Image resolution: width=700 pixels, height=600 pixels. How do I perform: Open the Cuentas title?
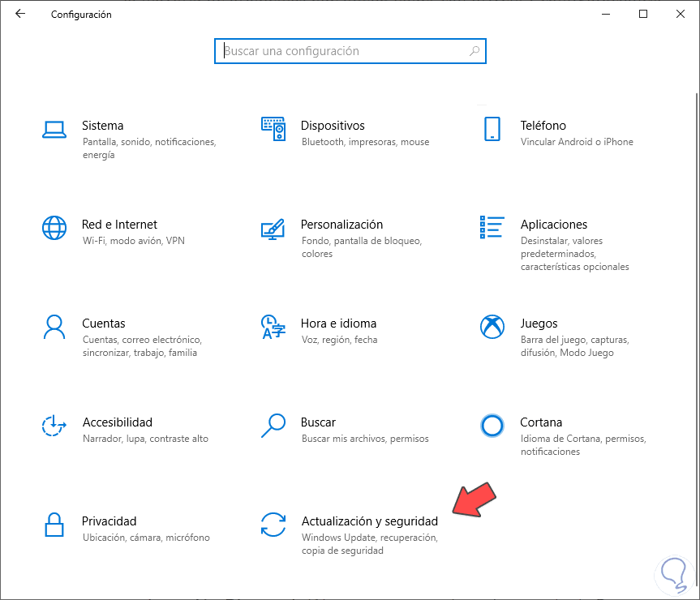104,324
